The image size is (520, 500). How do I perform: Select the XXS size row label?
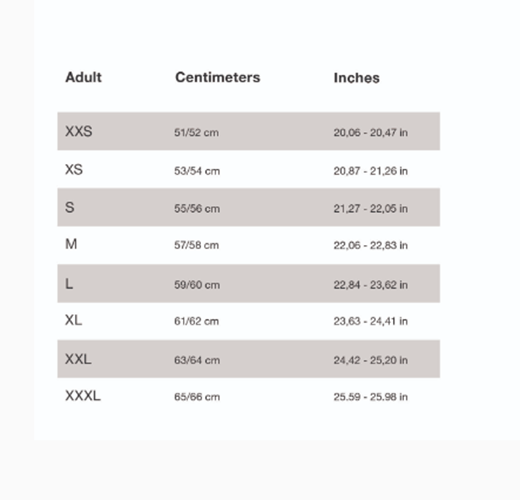(x=79, y=131)
